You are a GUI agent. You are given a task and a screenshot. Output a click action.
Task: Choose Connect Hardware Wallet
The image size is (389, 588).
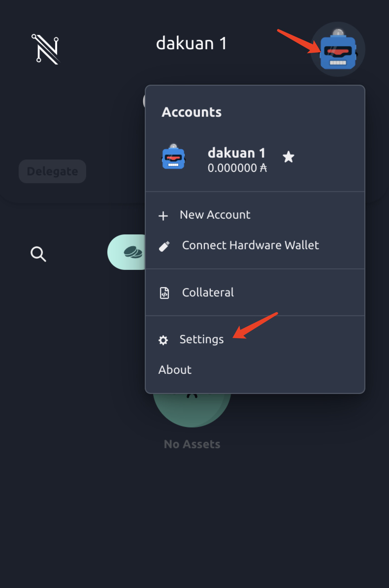(x=250, y=245)
